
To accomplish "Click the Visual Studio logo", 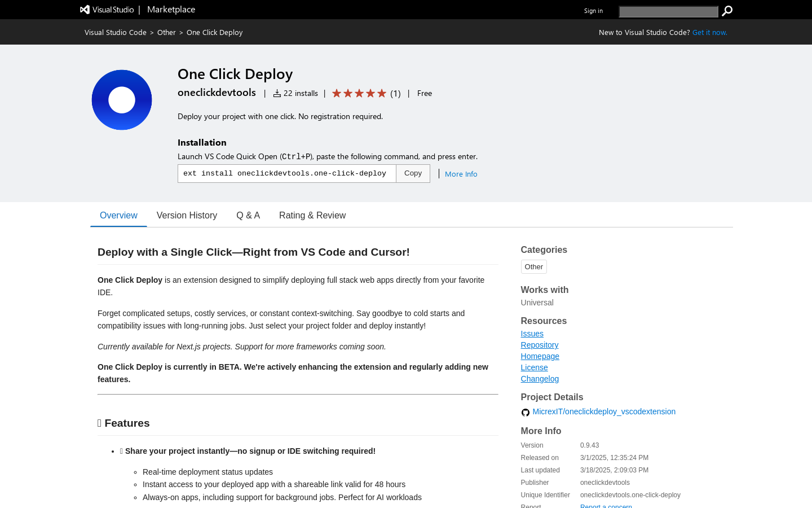I will (x=107, y=10).
